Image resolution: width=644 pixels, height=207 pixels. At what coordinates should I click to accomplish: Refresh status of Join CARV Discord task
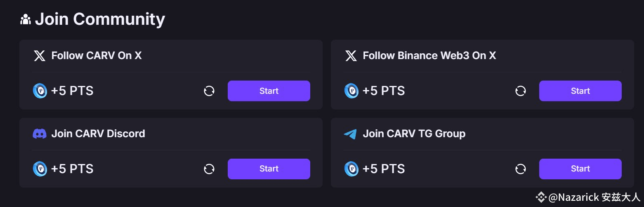[x=209, y=169]
